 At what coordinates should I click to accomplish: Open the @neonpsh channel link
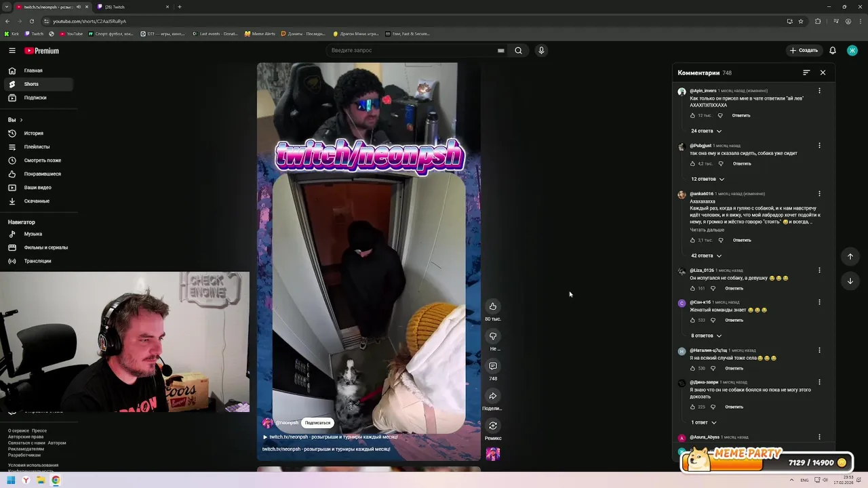tap(286, 423)
